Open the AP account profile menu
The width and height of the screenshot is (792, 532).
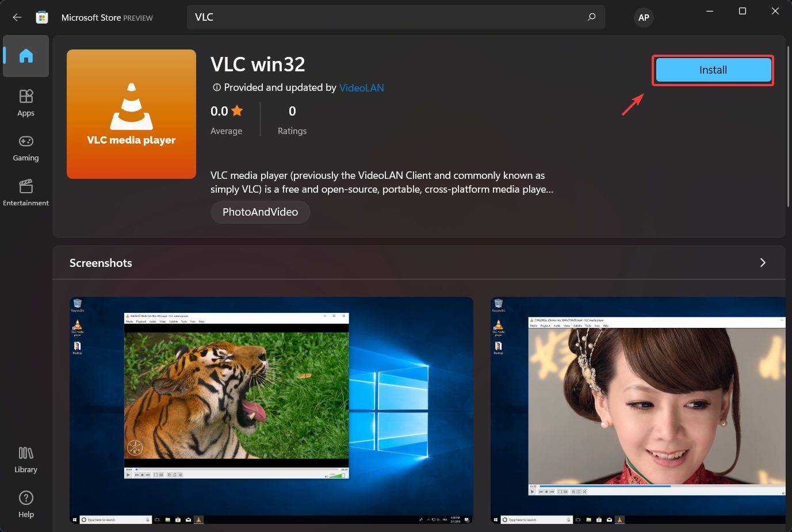644,17
